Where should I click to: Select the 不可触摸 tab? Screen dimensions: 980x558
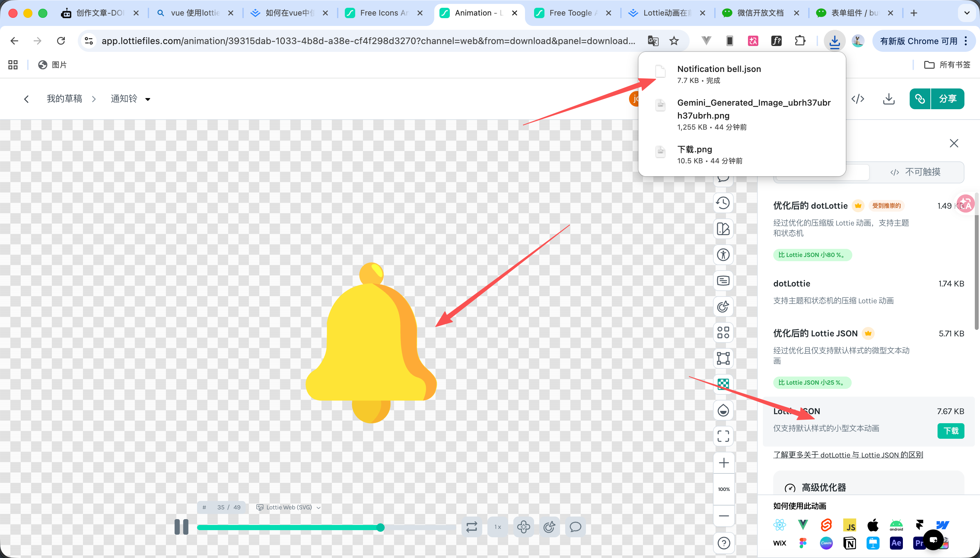tap(916, 172)
